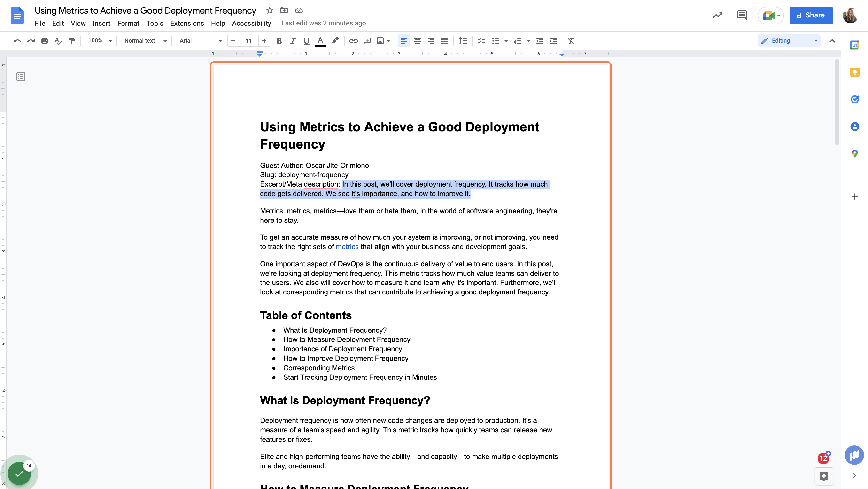Show document outline icon at left margin
Image resolution: width=868 pixels, height=489 pixels.
[x=21, y=77]
